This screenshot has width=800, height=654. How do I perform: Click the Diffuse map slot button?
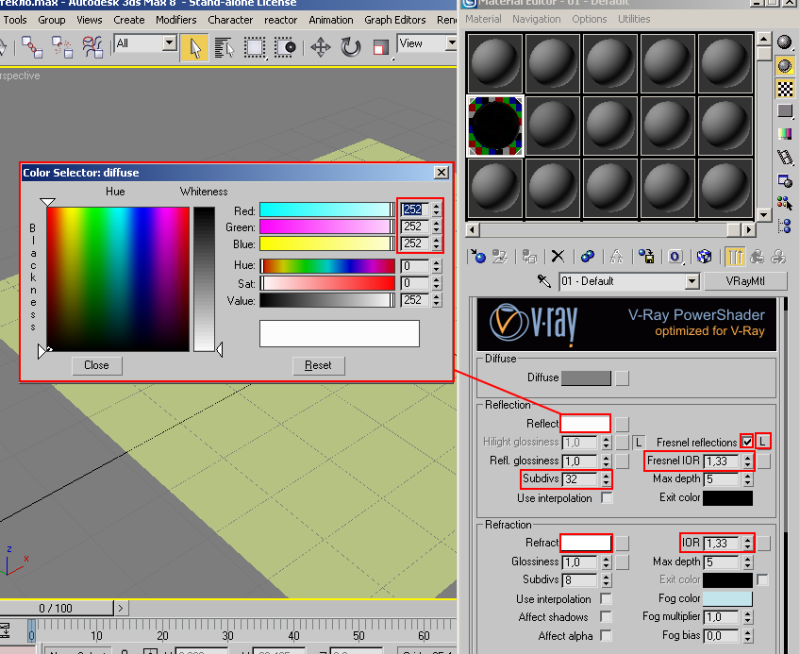(x=622, y=378)
